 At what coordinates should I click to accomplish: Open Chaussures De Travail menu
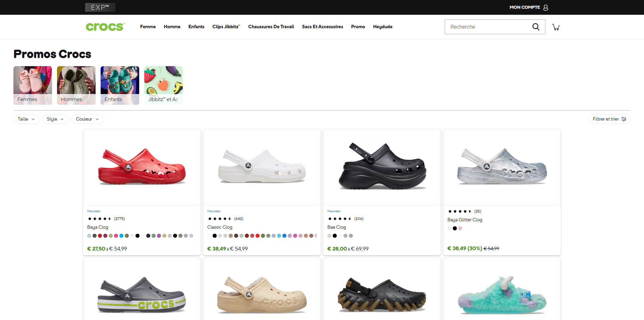coord(271,27)
